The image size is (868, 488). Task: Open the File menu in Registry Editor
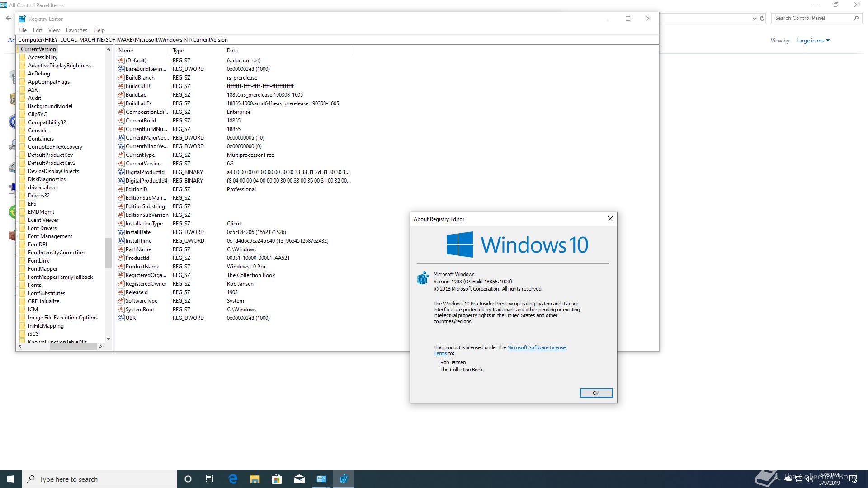(x=23, y=30)
